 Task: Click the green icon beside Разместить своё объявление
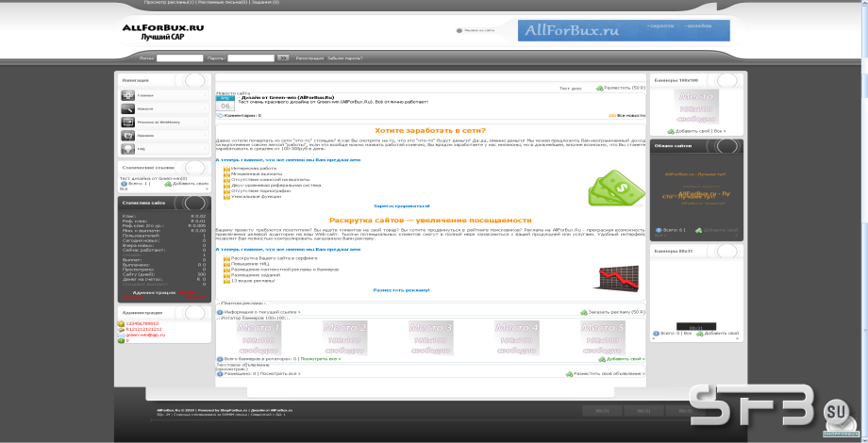click(x=569, y=374)
